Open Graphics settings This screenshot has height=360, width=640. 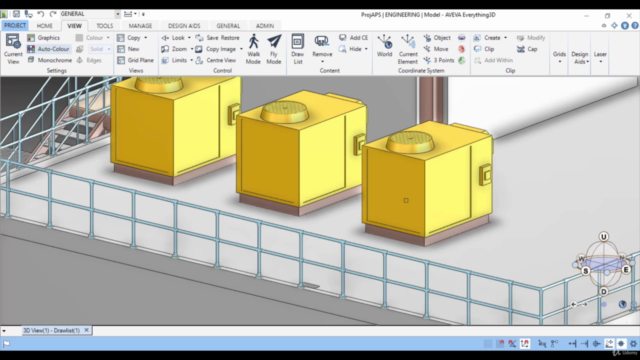[44, 38]
